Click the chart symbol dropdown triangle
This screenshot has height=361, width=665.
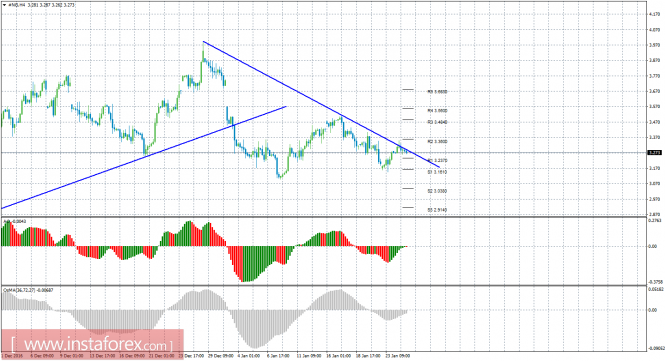pyautogui.click(x=4, y=5)
